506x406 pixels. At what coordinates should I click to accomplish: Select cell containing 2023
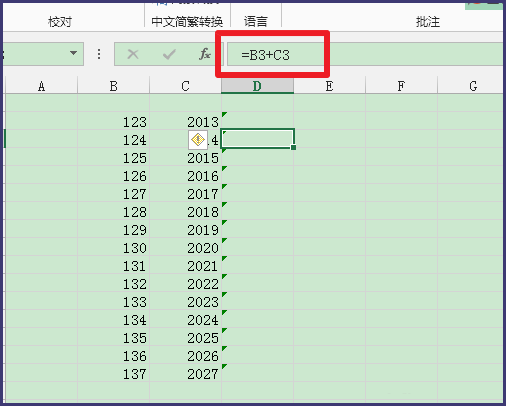point(185,301)
